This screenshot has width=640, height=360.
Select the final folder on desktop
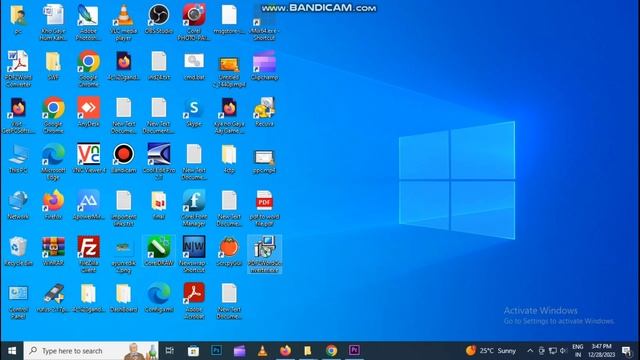[159, 205]
